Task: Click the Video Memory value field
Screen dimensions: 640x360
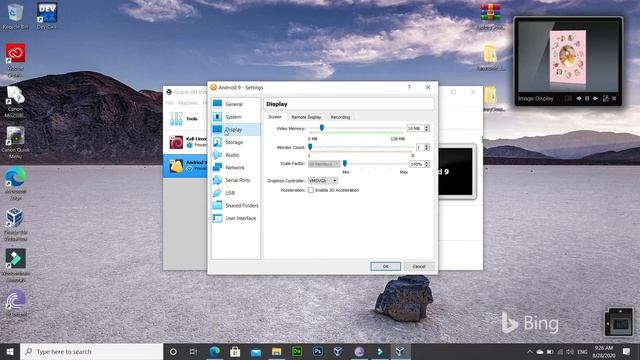Action: coord(415,128)
